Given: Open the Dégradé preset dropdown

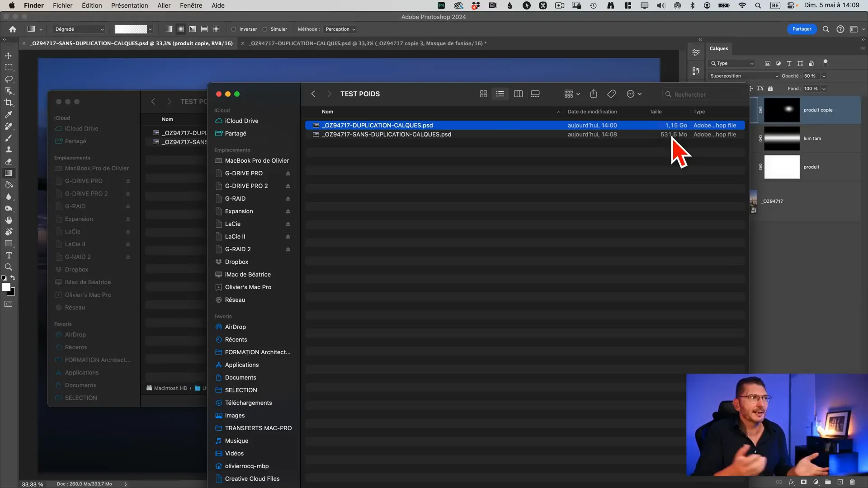Looking at the screenshot, I should (79, 29).
